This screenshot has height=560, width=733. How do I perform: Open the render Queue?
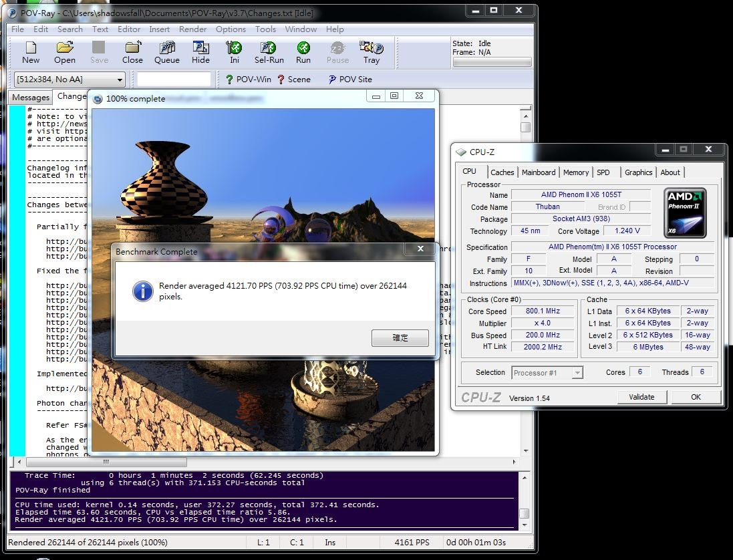click(x=167, y=52)
